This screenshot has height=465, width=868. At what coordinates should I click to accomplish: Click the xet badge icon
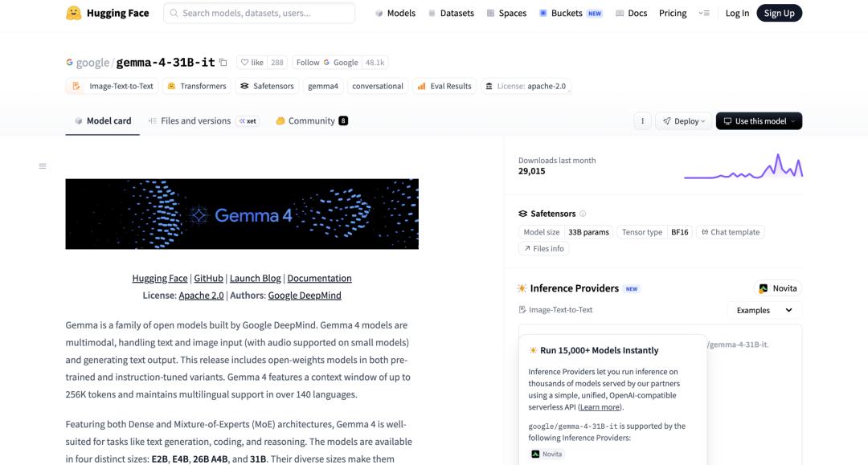(248, 121)
